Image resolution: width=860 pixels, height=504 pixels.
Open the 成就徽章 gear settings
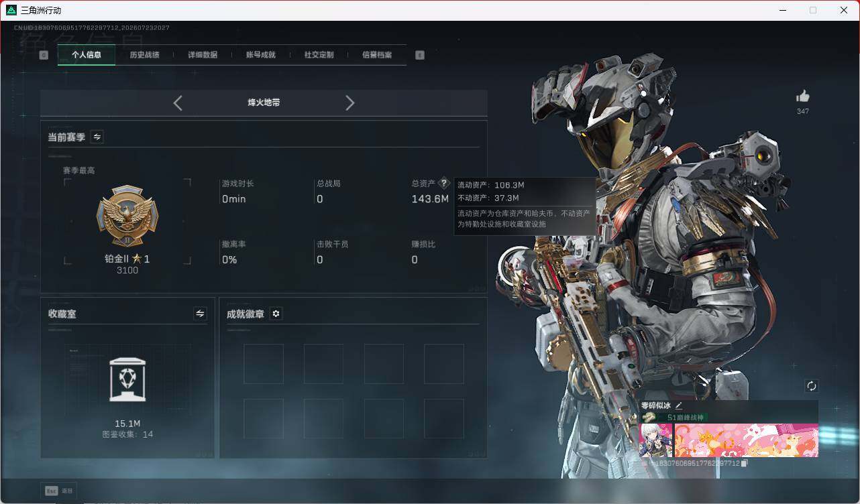(x=276, y=314)
